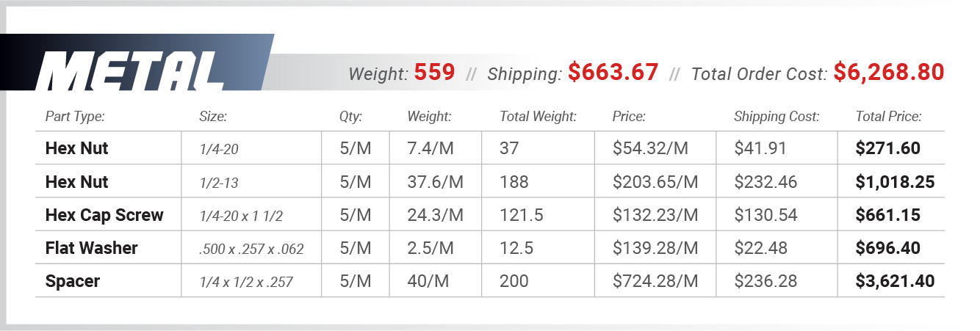The height and width of the screenshot is (331, 980).
Task: Click the Total Order Cost $6,268.80
Action: (x=888, y=73)
